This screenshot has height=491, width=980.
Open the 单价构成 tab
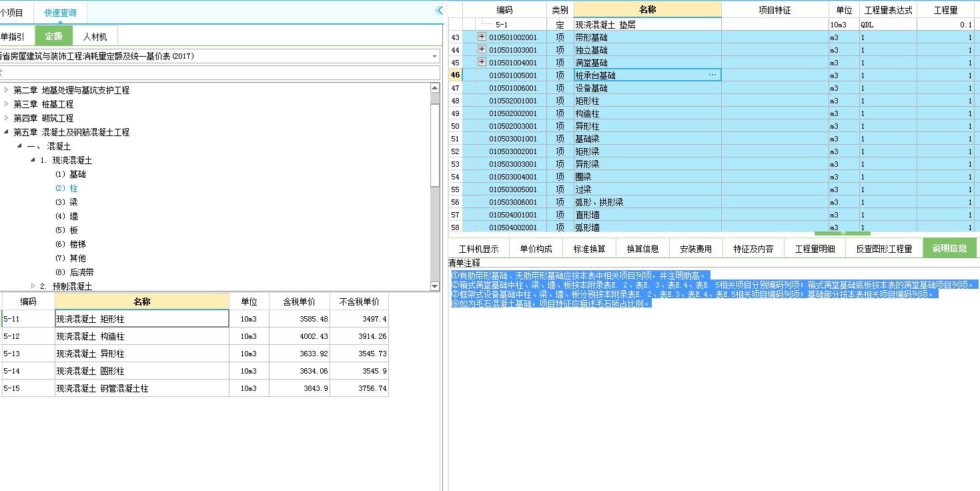coord(536,249)
